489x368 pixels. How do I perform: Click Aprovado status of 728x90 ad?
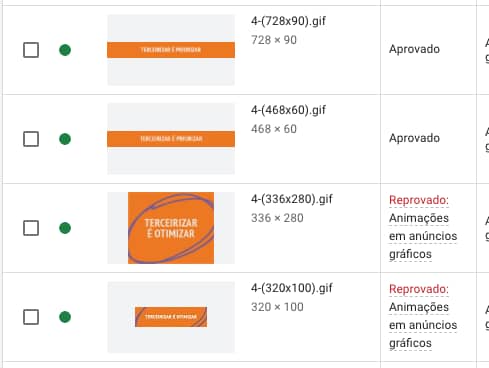(414, 49)
